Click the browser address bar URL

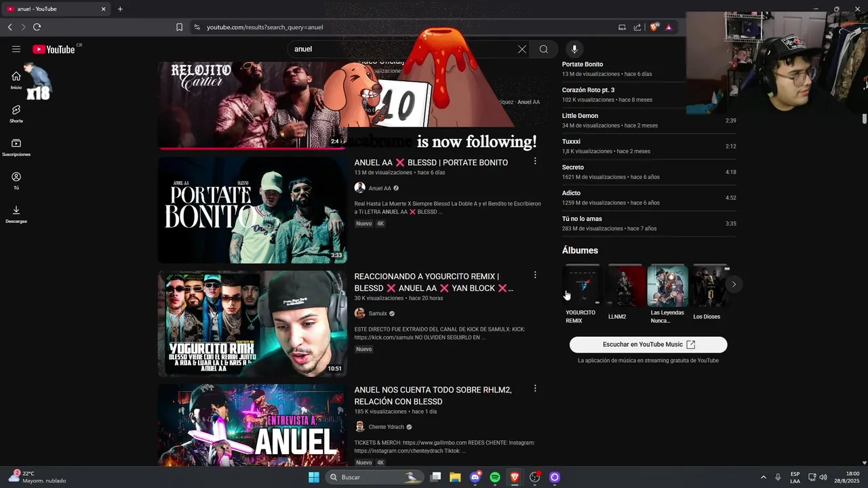(264, 27)
